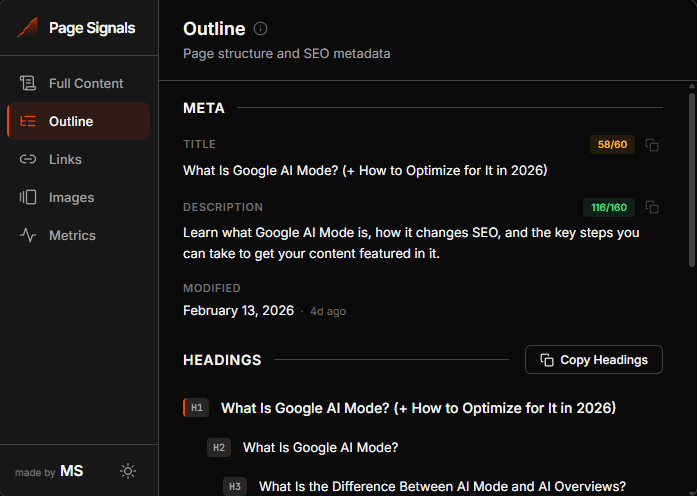Click the TITLE field label
This screenshot has height=496, width=697.
tap(199, 144)
